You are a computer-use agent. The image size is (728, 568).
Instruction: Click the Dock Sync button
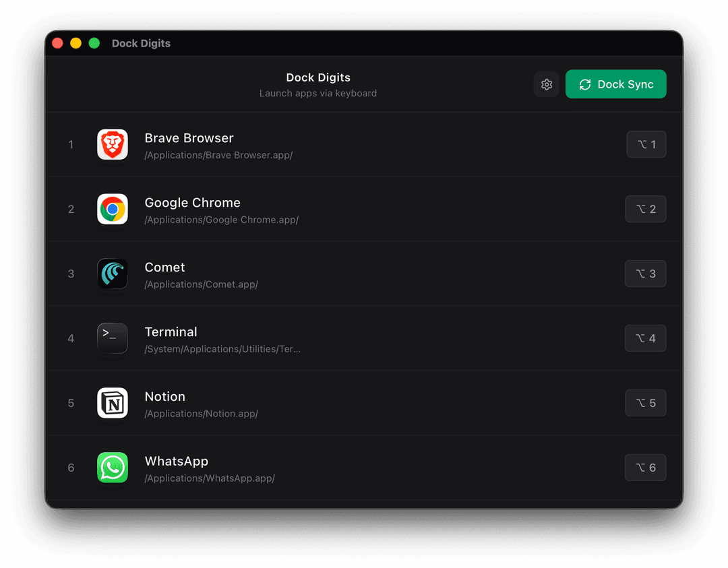pos(615,84)
